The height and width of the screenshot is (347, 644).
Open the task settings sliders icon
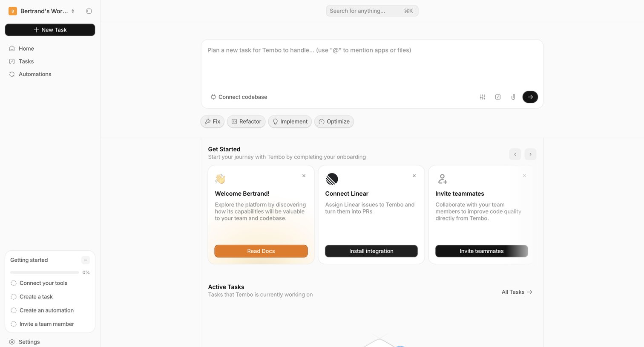point(483,97)
